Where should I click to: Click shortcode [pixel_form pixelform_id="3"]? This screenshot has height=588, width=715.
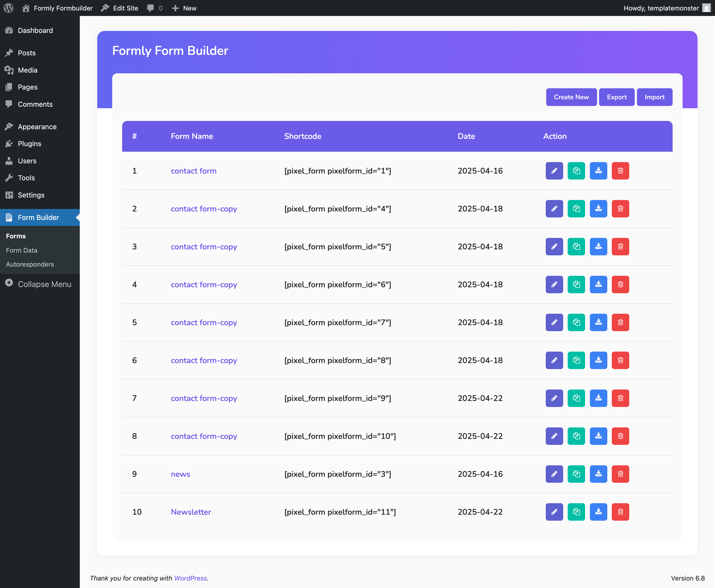click(x=338, y=474)
